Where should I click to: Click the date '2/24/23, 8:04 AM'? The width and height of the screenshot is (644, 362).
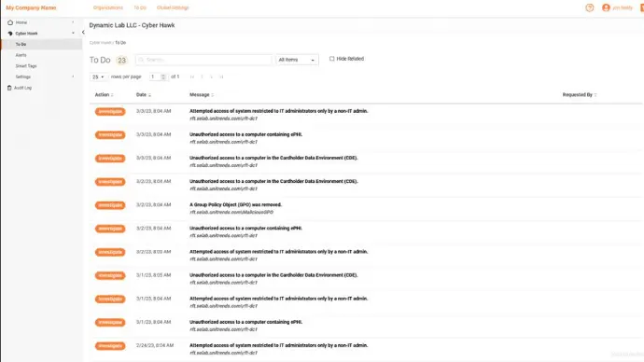coord(155,345)
